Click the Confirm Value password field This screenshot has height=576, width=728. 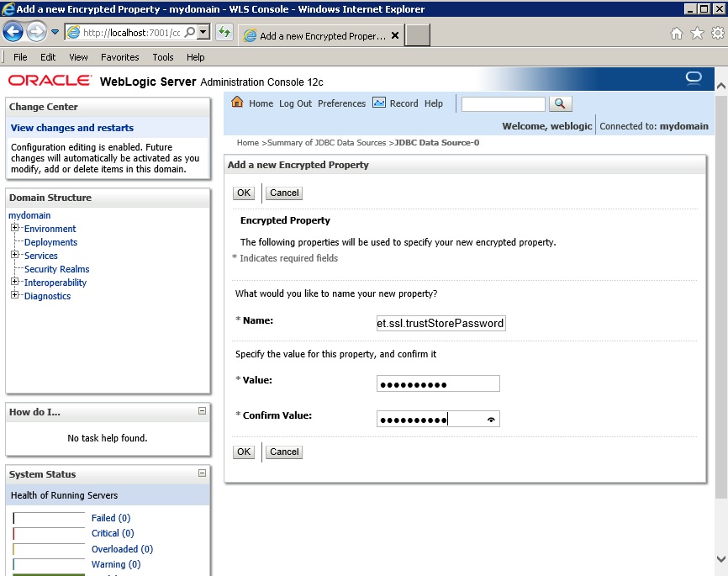(438, 419)
